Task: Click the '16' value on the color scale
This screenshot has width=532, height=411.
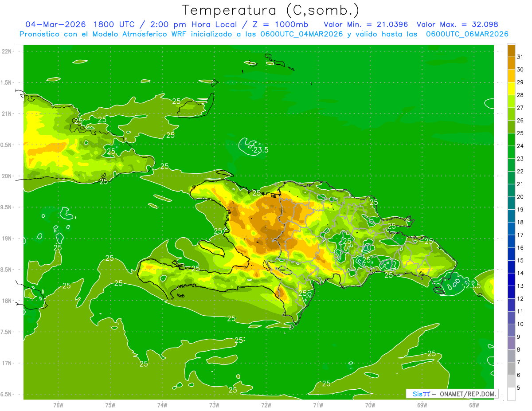Action: pyautogui.click(x=520, y=248)
